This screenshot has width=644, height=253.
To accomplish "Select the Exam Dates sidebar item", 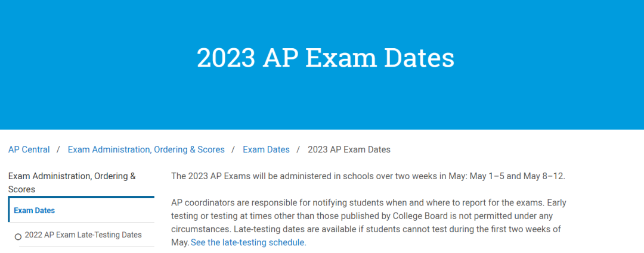I will [x=35, y=210].
